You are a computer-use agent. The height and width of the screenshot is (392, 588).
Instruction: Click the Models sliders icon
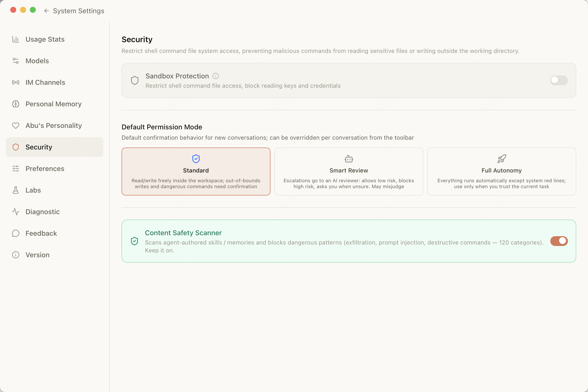(15, 61)
